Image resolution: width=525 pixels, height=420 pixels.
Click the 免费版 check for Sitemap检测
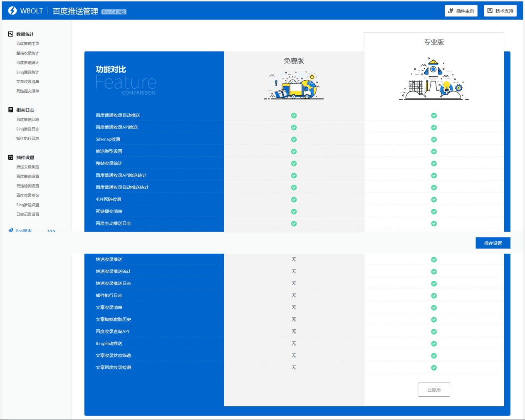point(294,139)
